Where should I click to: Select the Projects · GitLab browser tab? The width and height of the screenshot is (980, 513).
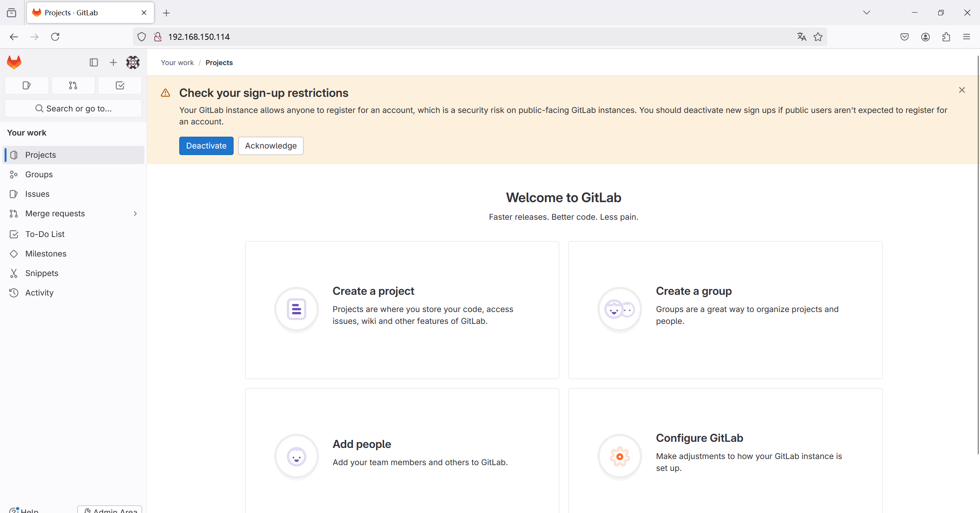pos(90,13)
